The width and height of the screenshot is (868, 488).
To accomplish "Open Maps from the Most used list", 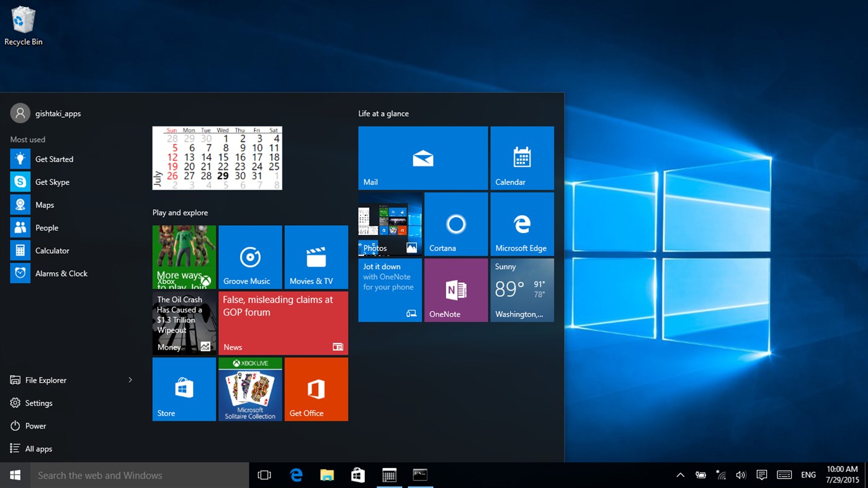I will 45,205.
